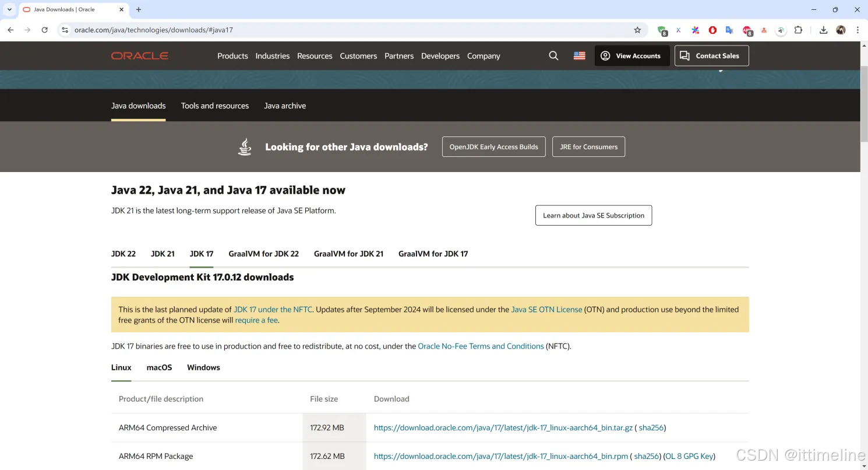
Task: Open the Resources menu
Action: point(315,56)
